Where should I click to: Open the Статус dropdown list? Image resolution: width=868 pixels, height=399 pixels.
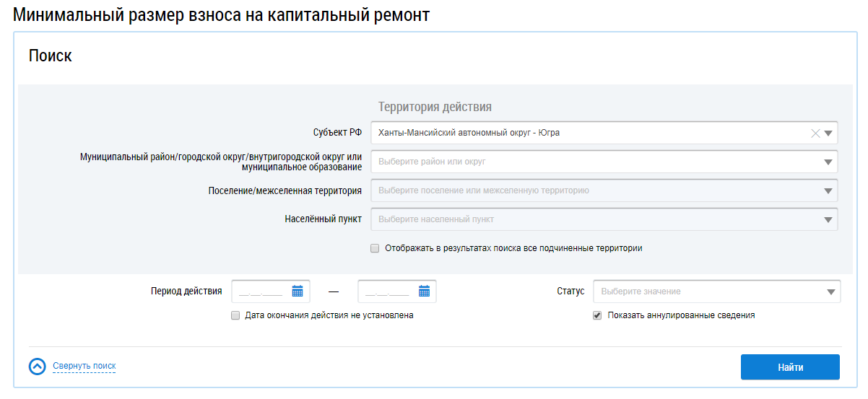830,291
